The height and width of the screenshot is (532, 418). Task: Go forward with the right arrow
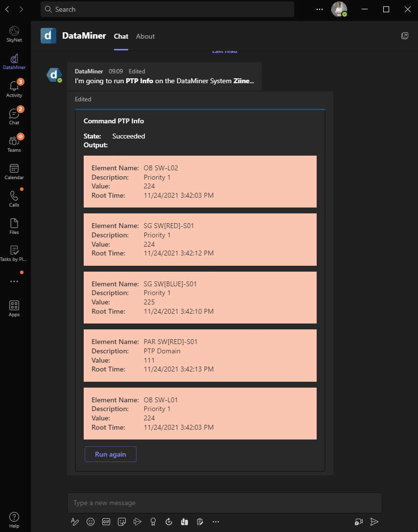(x=22, y=9)
